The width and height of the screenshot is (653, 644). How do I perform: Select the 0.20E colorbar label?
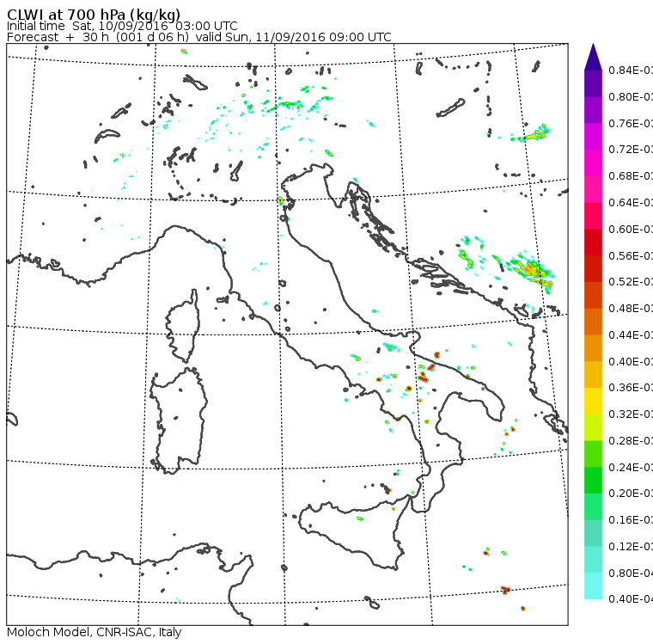[631, 494]
